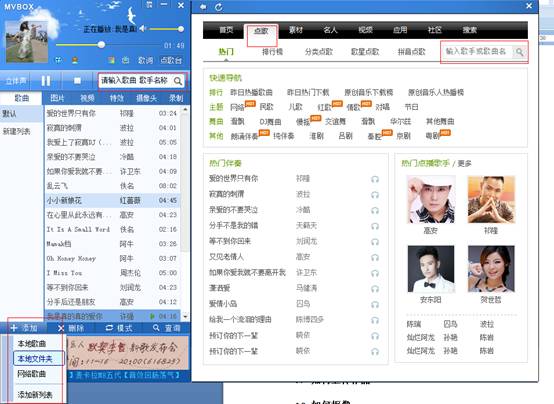Stop the current song
Viewport: 554px width, 404px height.
77,81
